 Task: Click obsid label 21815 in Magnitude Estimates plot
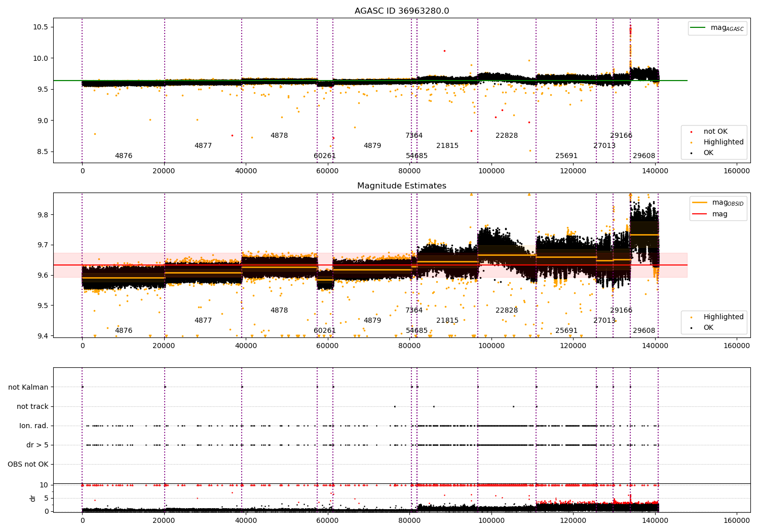[x=447, y=321]
